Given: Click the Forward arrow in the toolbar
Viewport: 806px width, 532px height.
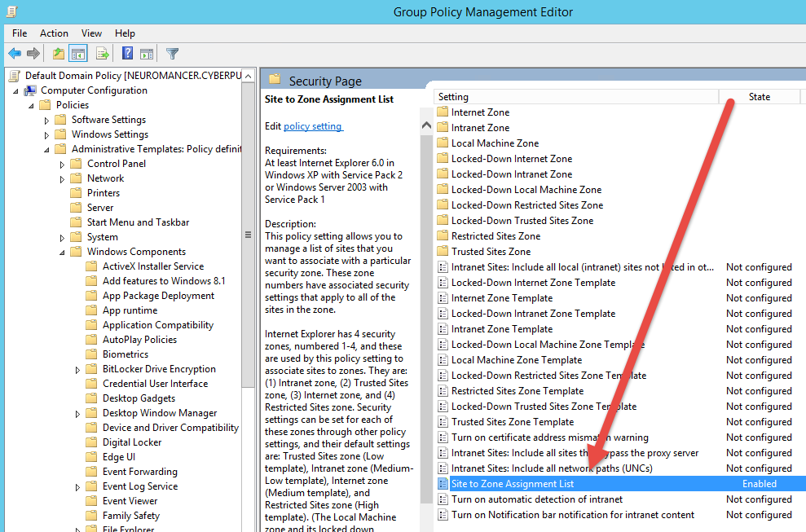Looking at the screenshot, I should 33,54.
